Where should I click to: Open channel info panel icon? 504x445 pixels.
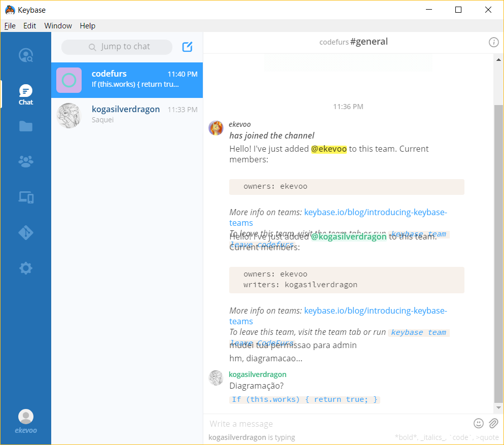(x=493, y=42)
